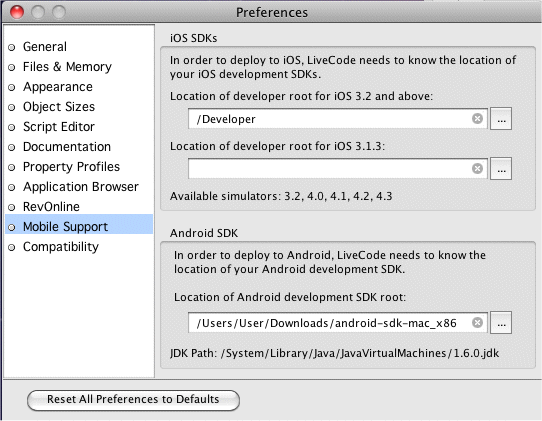Viewport: 542px width, 421px height.
Task: Switch to Compatibility preferences
Action: coord(79,247)
